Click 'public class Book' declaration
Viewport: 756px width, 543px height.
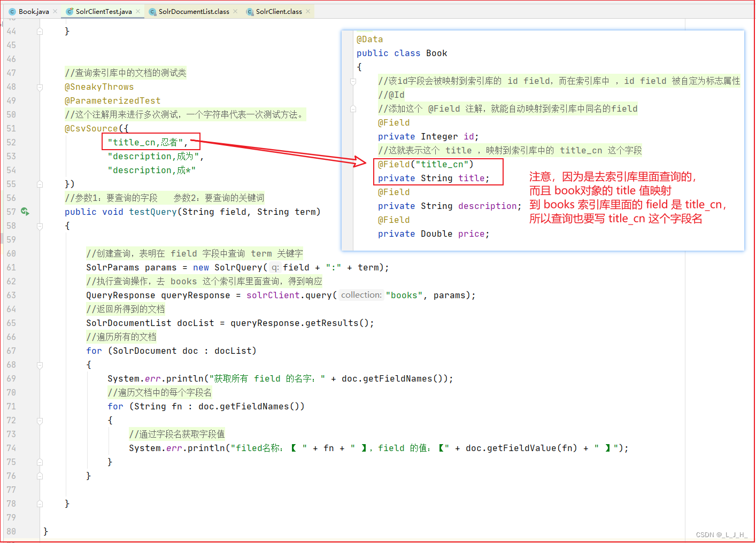(402, 53)
